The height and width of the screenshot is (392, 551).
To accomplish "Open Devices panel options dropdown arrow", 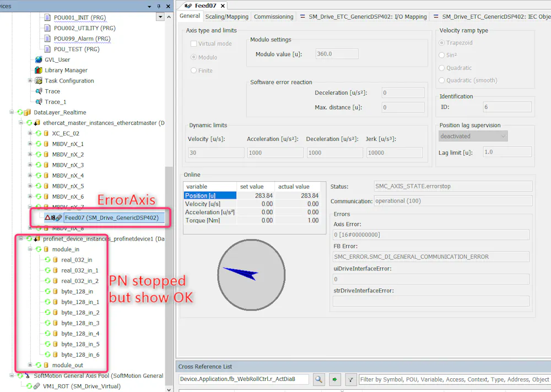I will 150,6.
